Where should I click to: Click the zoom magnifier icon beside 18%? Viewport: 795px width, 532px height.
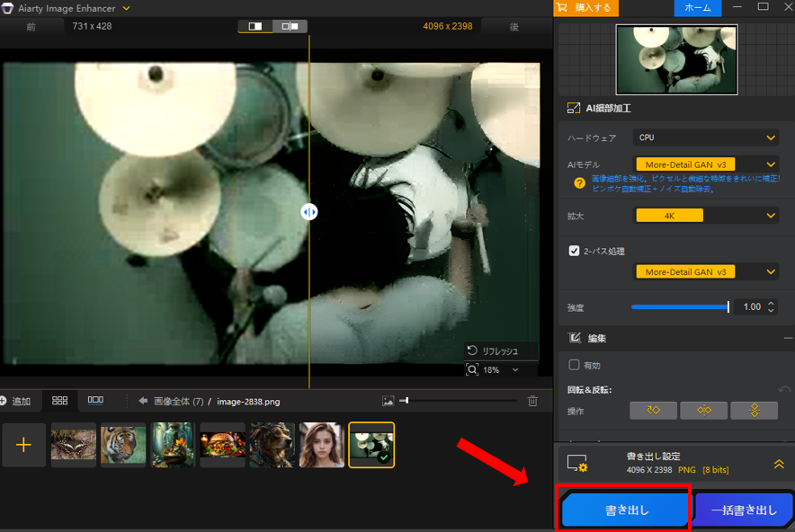(x=472, y=369)
